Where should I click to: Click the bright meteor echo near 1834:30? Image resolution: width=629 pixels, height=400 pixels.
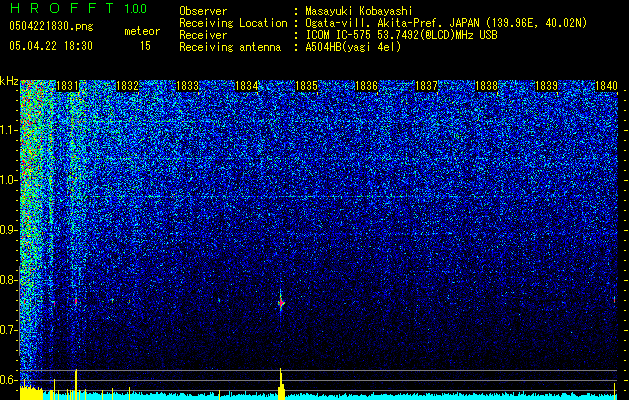pyautogui.click(x=281, y=303)
